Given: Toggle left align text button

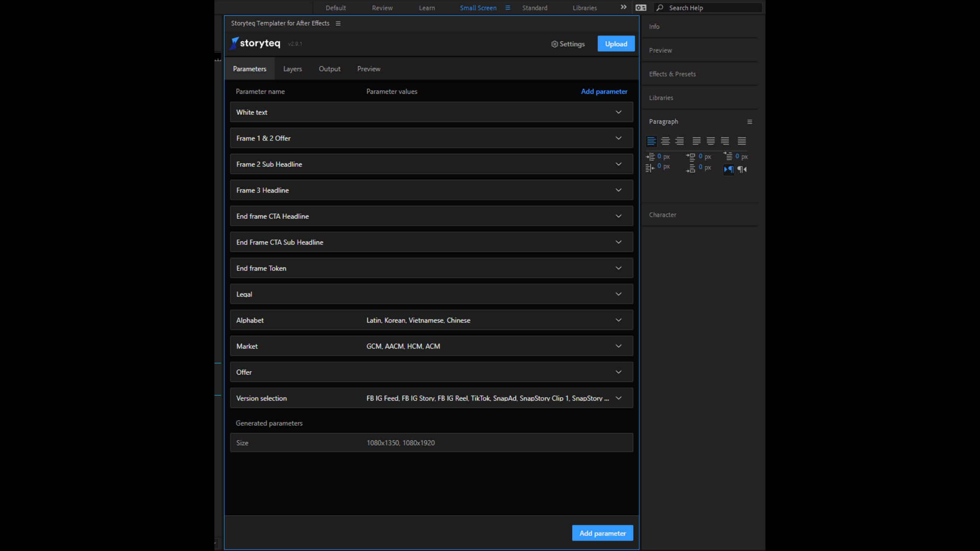Looking at the screenshot, I should [651, 141].
